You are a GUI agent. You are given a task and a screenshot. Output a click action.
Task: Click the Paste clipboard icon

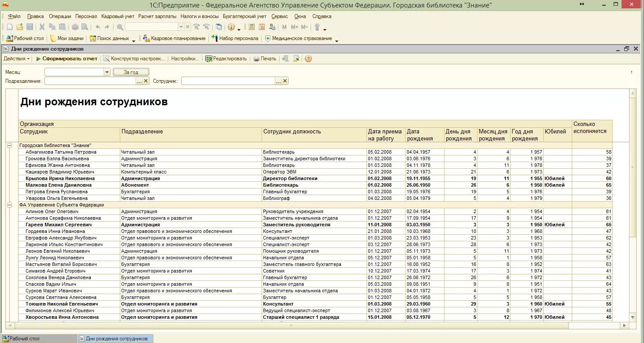(63, 27)
